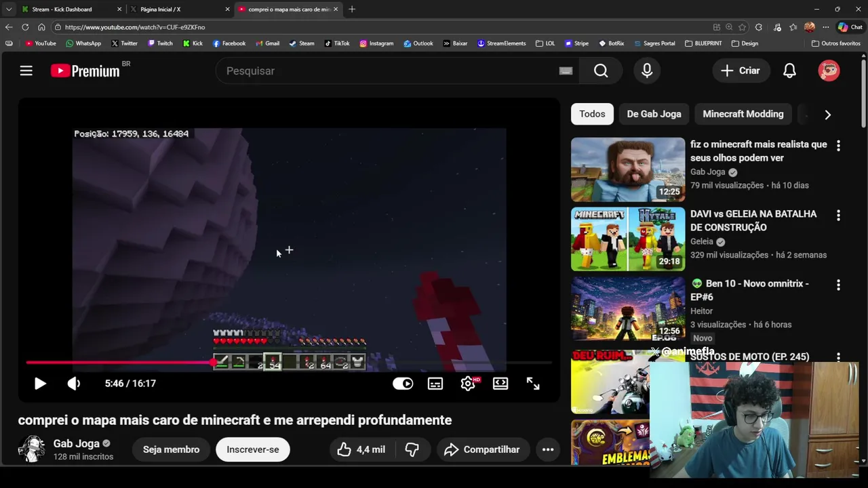Screen dimensions: 868x488
Task: Expand the LOL bookmarks folder
Action: [545, 43]
